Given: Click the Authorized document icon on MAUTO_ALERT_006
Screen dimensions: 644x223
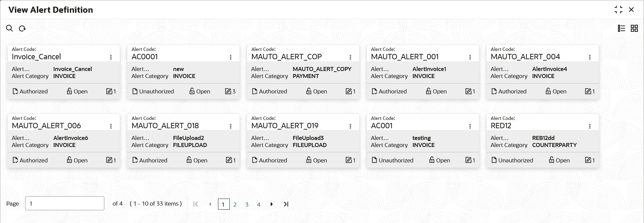Looking at the screenshot, I should coord(15,160).
